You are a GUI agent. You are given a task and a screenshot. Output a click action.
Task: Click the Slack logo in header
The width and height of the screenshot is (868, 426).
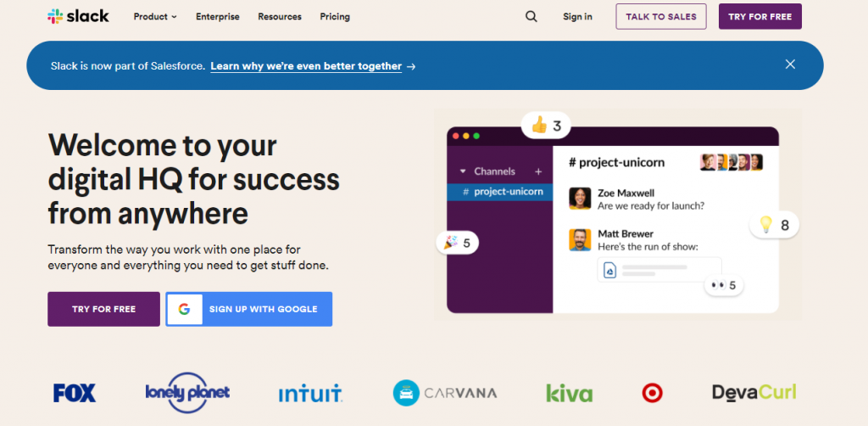pos(78,16)
